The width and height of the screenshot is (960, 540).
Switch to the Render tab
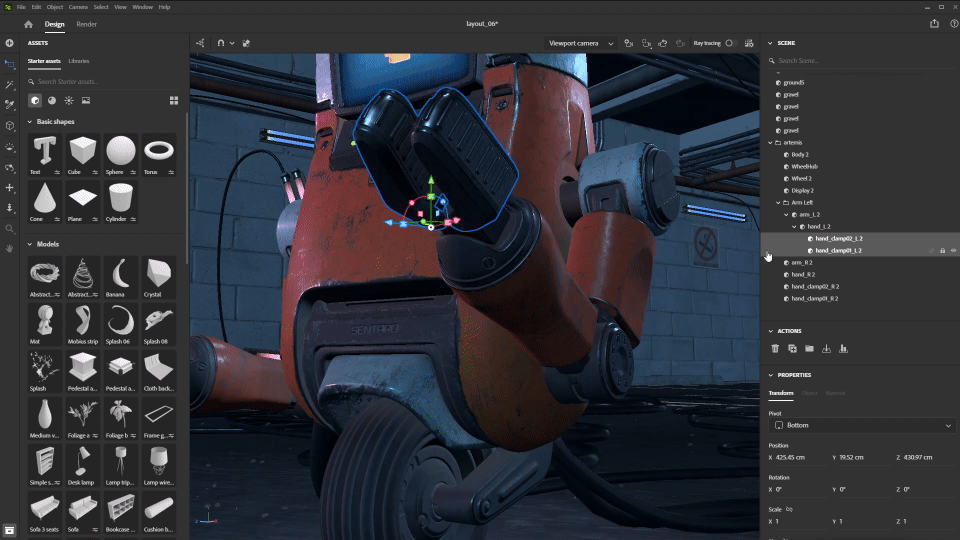point(86,24)
